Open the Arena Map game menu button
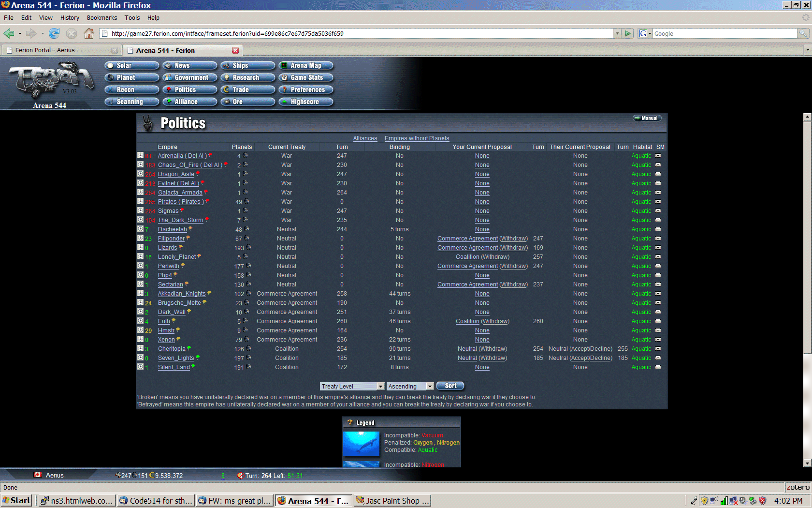 (x=306, y=65)
